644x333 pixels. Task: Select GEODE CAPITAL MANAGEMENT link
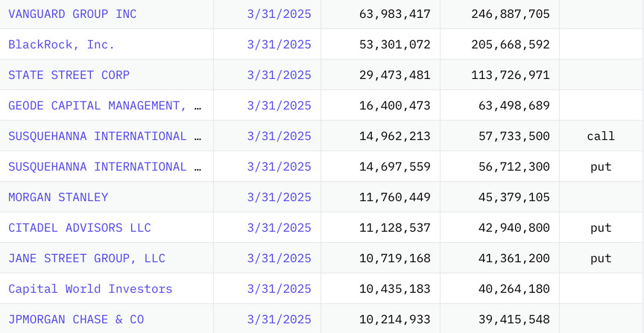click(x=104, y=106)
